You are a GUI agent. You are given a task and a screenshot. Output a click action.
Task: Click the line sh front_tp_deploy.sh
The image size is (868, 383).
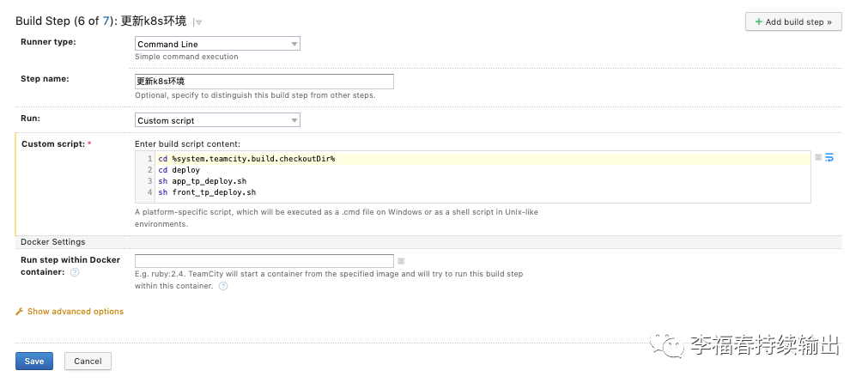pos(207,192)
